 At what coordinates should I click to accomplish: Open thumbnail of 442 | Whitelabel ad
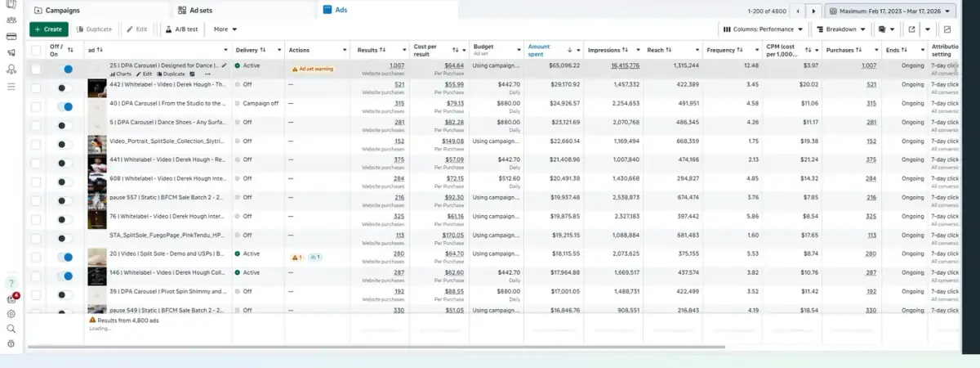(x=96, y=88)
